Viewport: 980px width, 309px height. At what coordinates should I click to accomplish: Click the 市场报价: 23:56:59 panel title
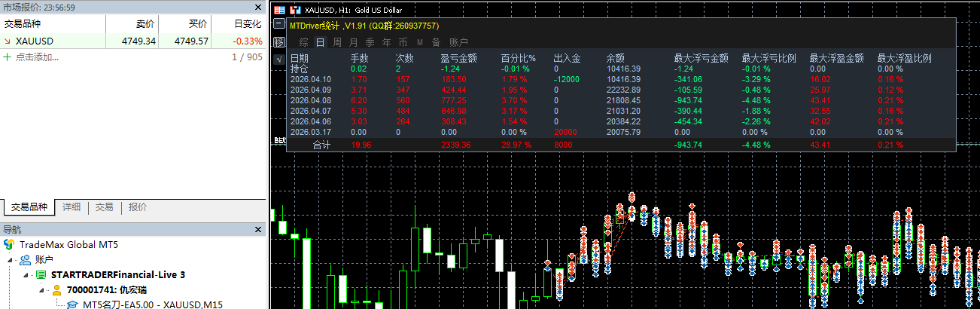click(x=38, y=6)
